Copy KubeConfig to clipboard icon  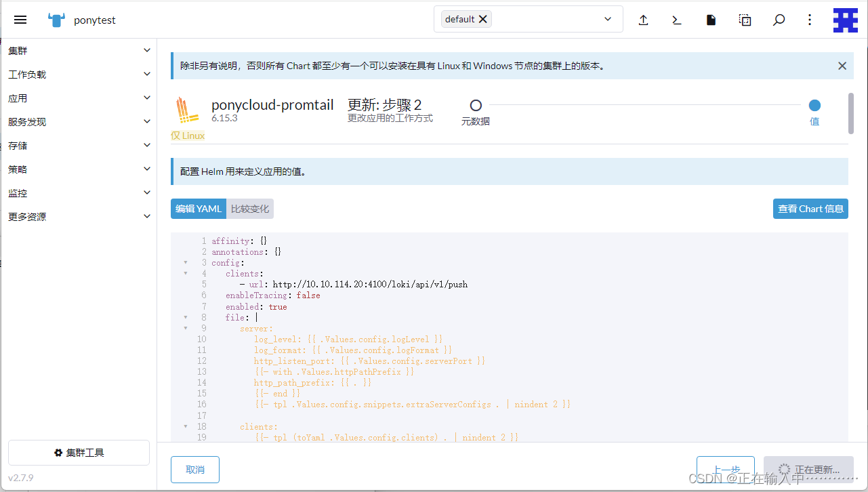(745, 20)
